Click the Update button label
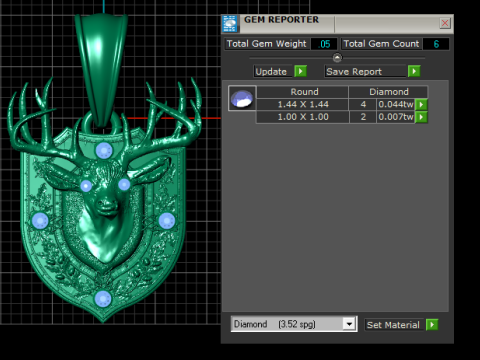 coord(272,71)
